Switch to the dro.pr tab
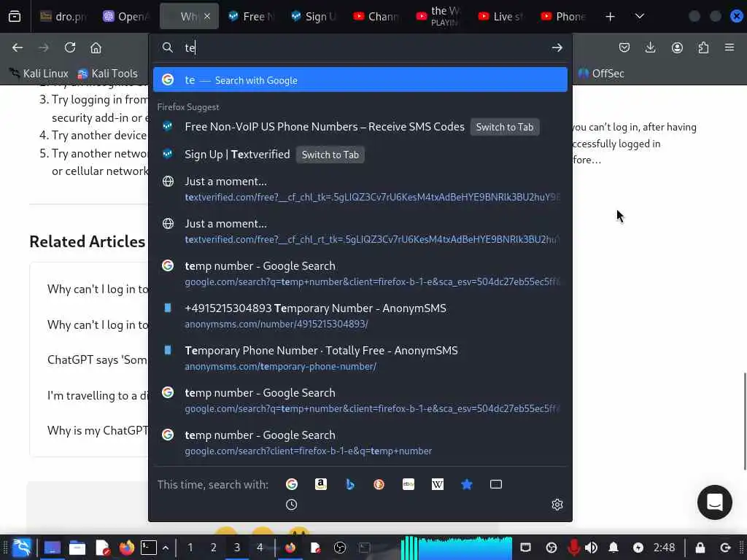Image resolution: width=747 pixels, height=560 pixels. pos(63,17)
